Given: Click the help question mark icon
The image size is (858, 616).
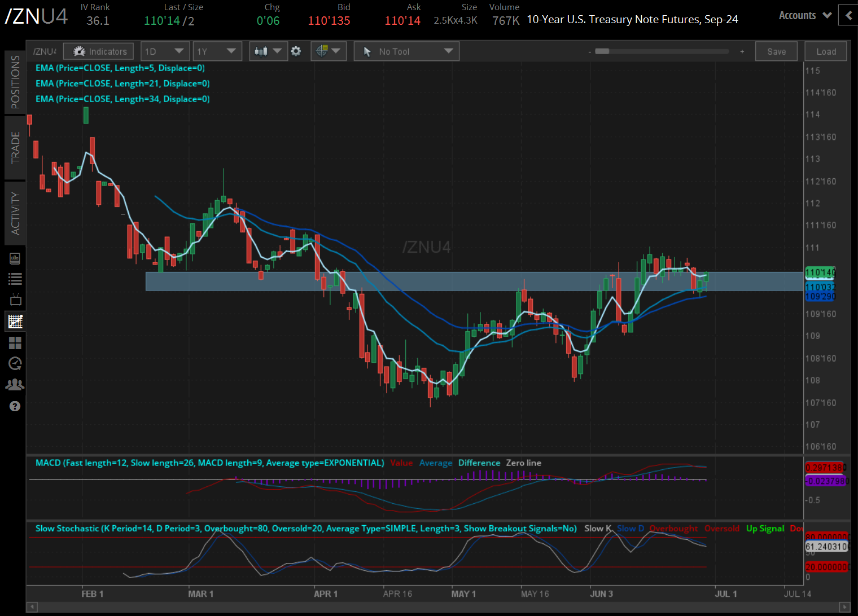Looking at the screenshot, I should tap(15, 406).
